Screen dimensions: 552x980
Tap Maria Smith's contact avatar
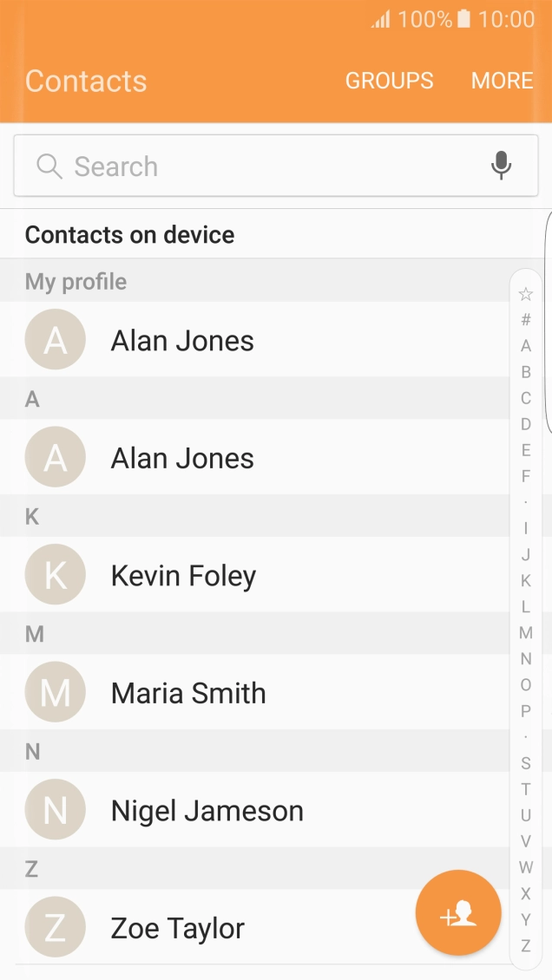pos(55,691)
